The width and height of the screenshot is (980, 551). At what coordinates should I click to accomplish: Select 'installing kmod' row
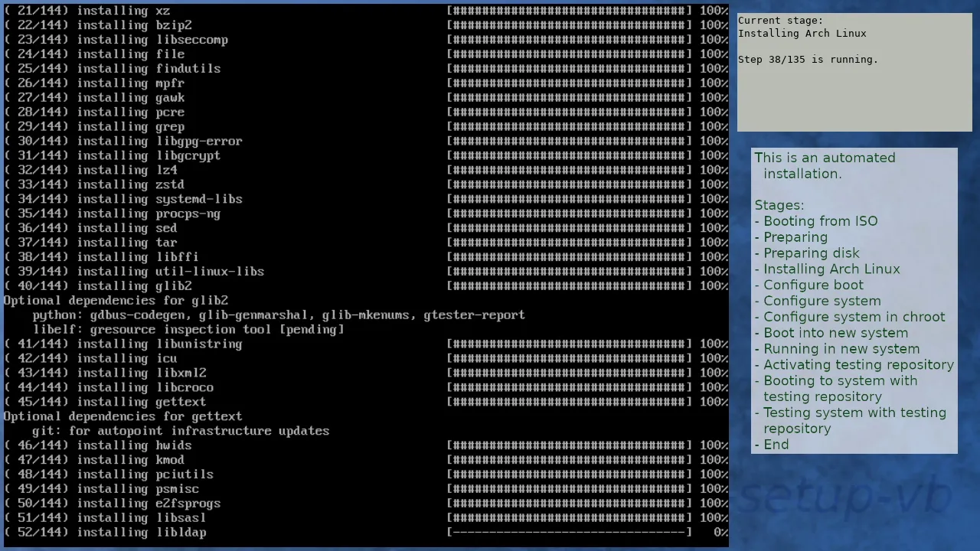point(366,461)
